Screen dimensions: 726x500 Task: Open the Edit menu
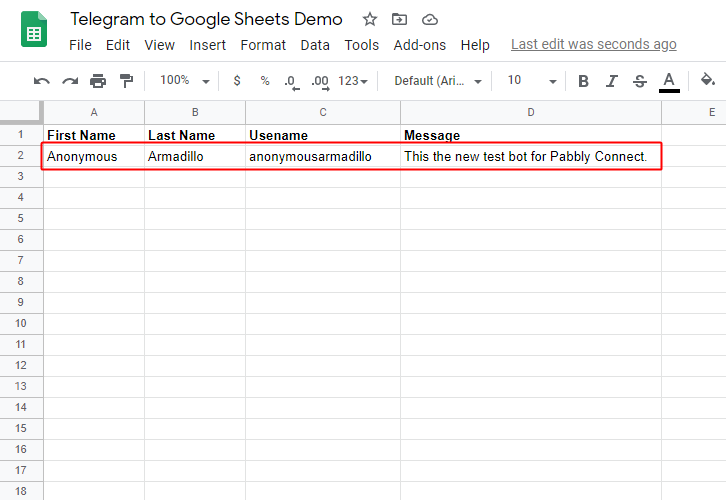118,45
